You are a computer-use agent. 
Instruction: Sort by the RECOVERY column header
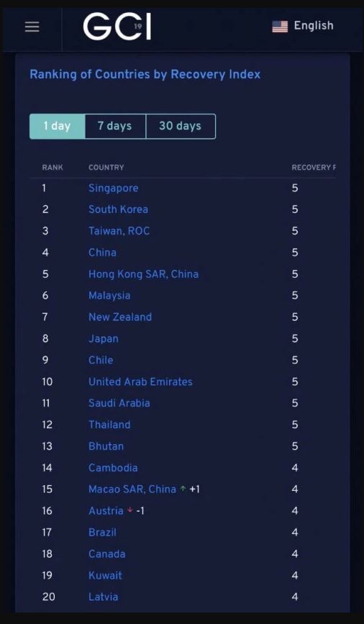coord(314,168)
